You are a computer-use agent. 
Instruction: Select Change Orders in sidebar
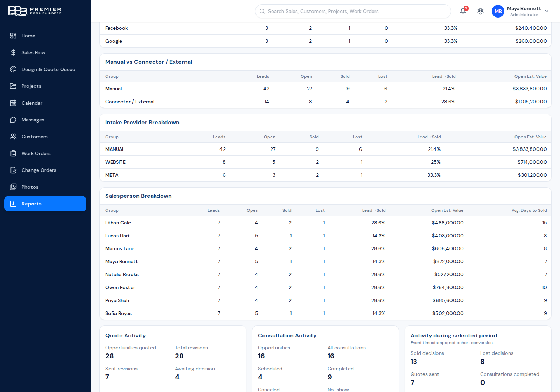point(45,170)
